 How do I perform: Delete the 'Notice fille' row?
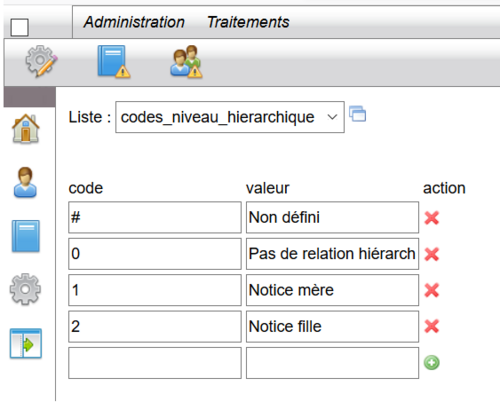432,326
